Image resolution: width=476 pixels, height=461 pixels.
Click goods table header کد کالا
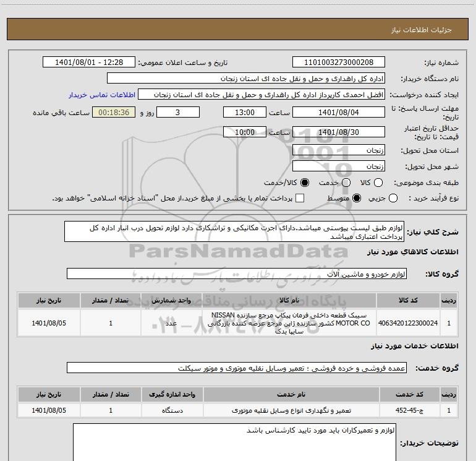pyautogui.click(x=408, y=300)
